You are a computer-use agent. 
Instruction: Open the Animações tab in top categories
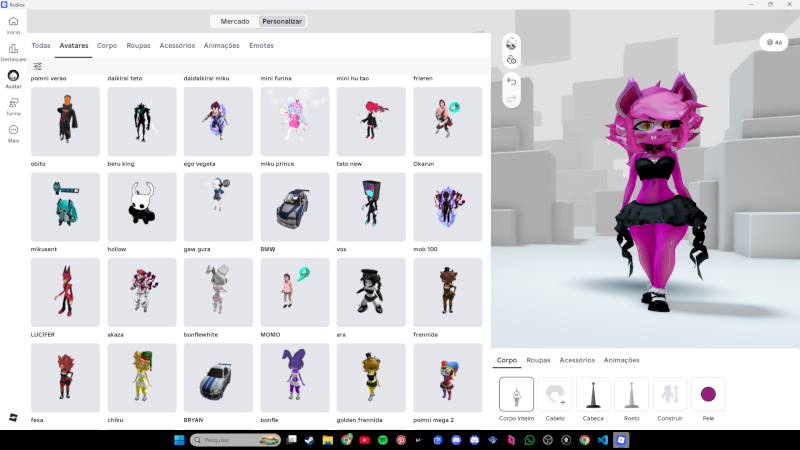coord(221,45)
